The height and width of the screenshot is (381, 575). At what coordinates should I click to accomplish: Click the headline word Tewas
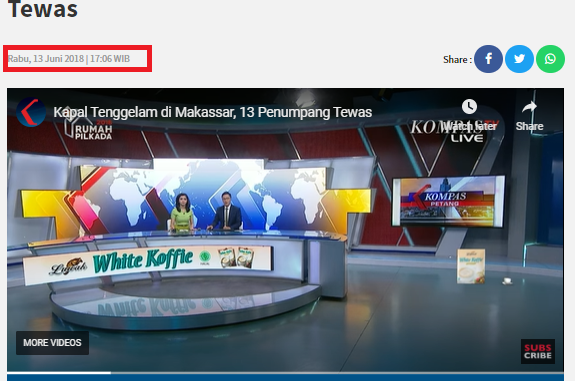pos(43,9)
